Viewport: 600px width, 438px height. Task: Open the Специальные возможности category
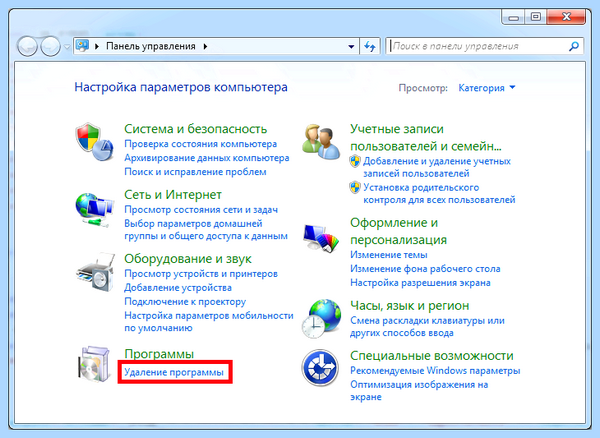432,356
